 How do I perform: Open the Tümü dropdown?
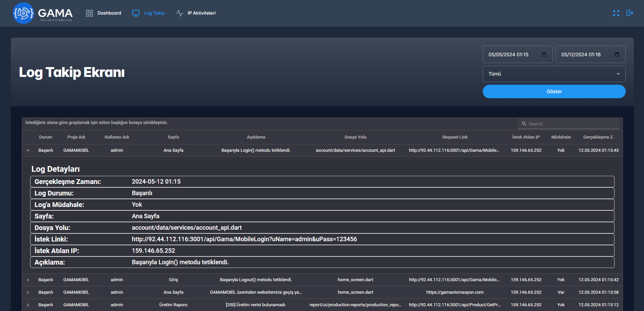554,74
